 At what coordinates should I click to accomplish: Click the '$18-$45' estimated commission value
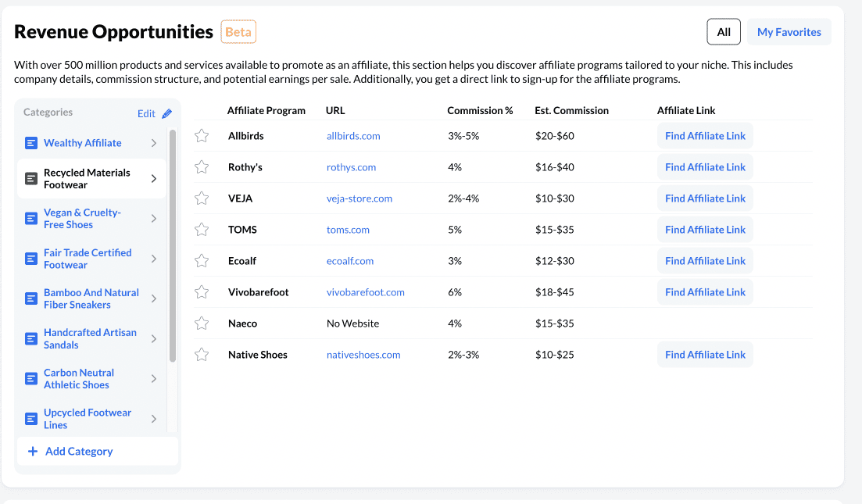point(555,292)
